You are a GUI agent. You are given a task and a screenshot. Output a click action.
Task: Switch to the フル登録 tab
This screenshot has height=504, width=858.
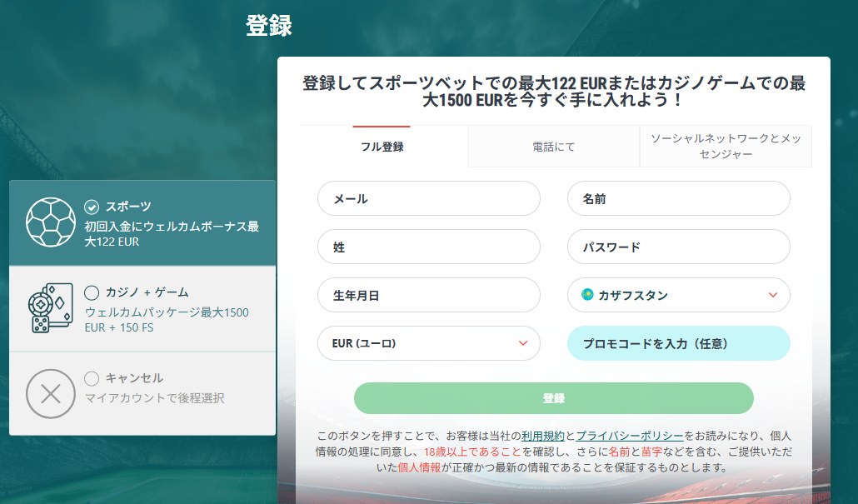pyautogui.click(x=382, y=147)
